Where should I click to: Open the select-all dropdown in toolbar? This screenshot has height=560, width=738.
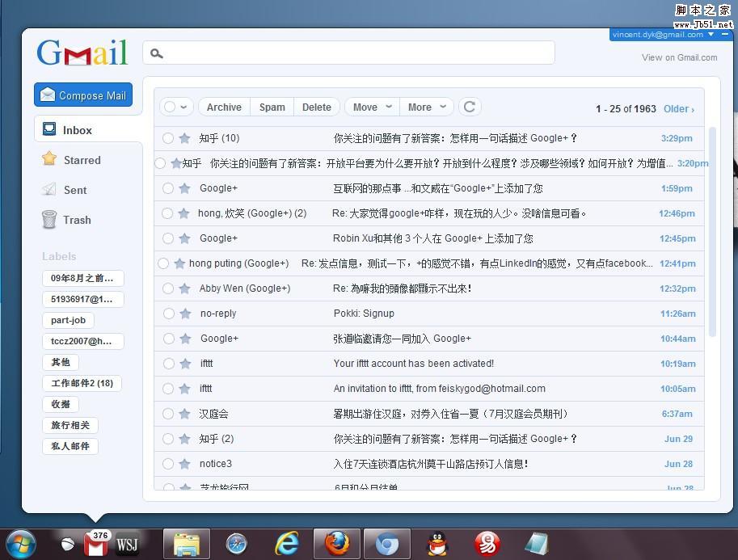point(184,107)
